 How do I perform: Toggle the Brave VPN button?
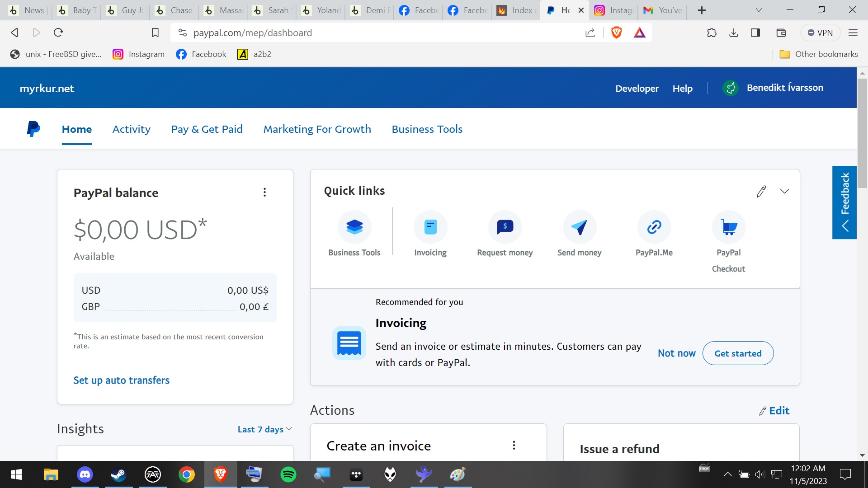(x=820, y=33)
